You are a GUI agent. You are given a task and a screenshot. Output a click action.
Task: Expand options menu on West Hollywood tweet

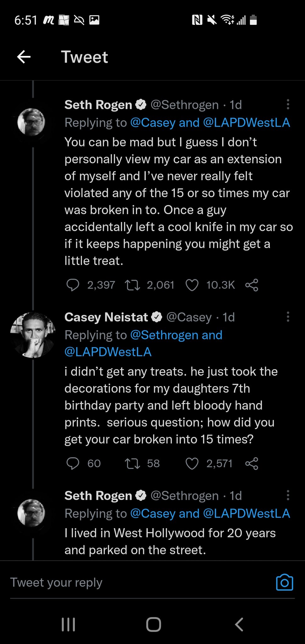(x=288, y=496)
